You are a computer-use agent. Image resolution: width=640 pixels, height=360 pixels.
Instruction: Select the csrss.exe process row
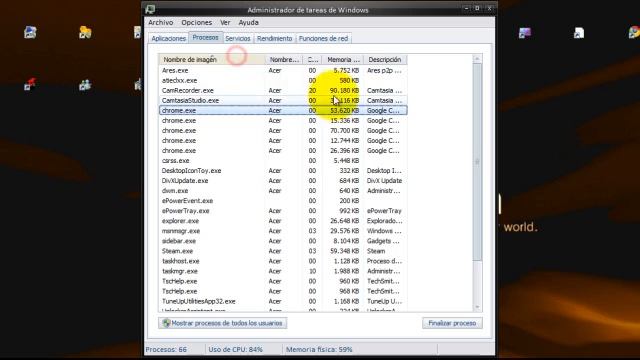tap(283, 160)
